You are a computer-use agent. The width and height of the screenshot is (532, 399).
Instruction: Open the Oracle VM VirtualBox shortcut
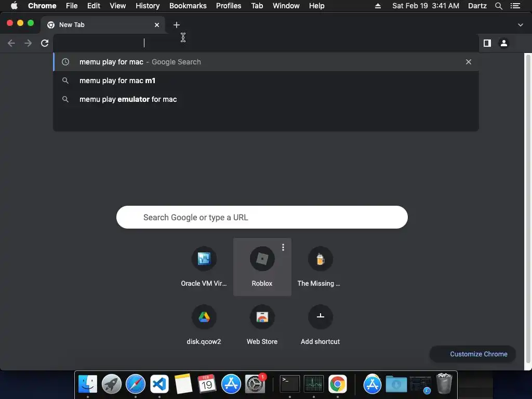pyautogui.click(x=204, y=267)
